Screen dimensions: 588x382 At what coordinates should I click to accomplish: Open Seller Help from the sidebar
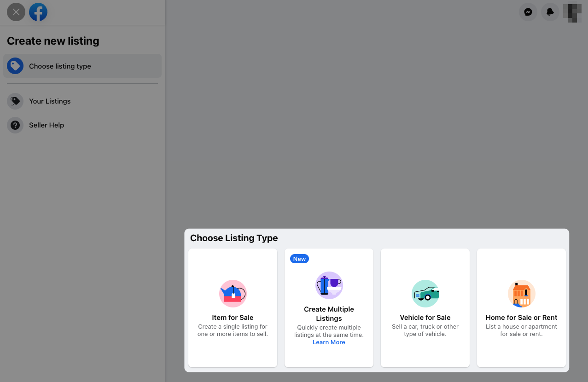coord(46,125)
